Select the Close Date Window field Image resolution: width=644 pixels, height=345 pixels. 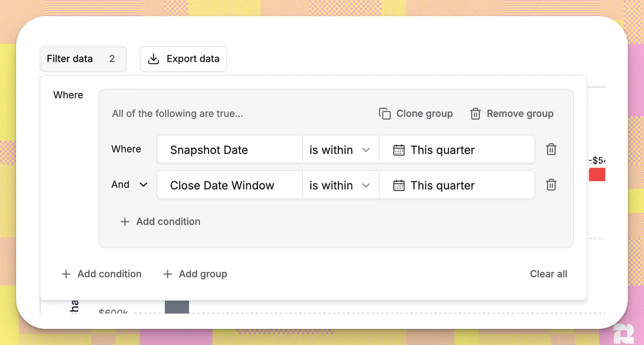pos(229,185)
